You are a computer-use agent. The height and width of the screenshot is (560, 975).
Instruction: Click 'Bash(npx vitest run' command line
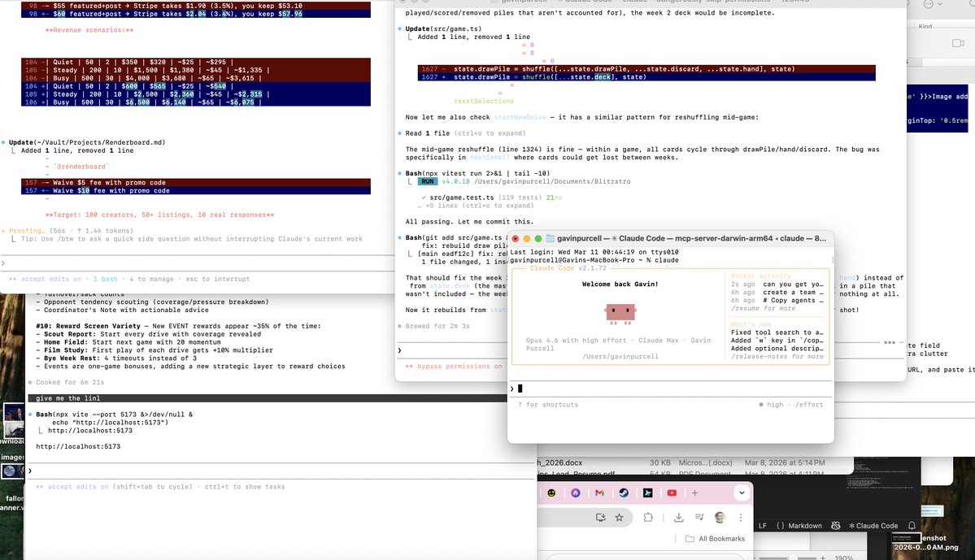(x=477, y=173)
